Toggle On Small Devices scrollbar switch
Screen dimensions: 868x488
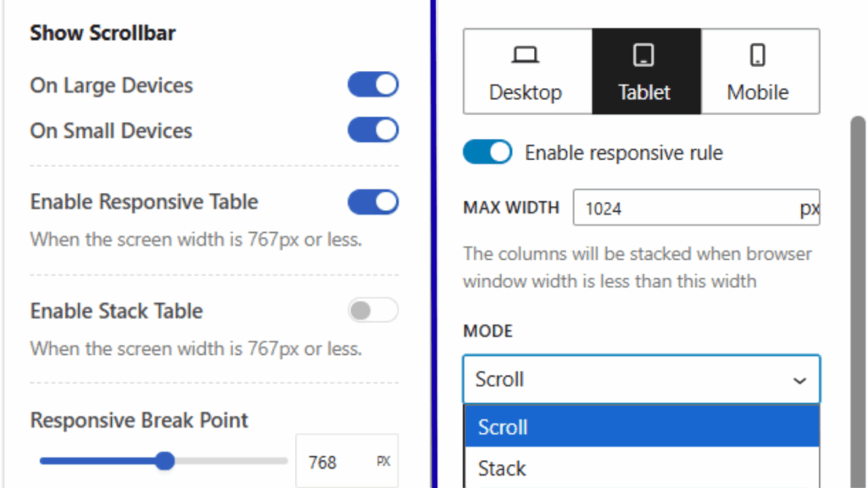click(x=373, y=130)
